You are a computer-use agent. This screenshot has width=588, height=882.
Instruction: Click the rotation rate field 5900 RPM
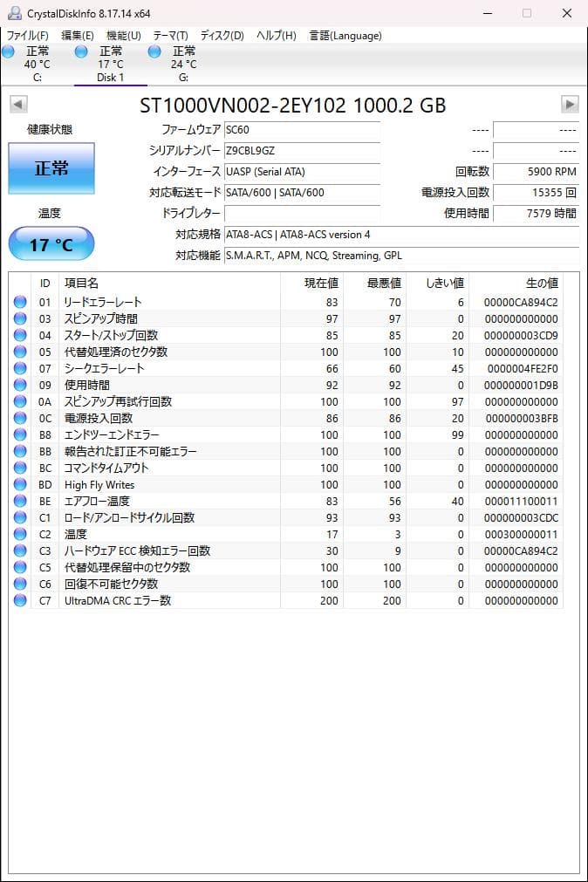coord(537,172)
